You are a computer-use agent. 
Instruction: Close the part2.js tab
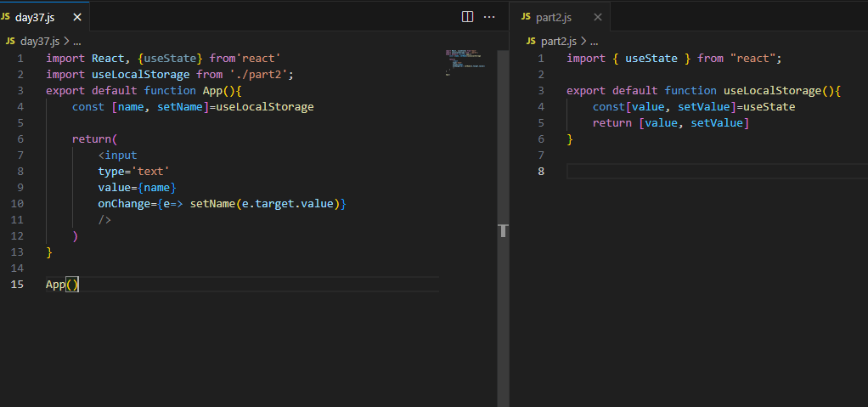coord(598,17)
